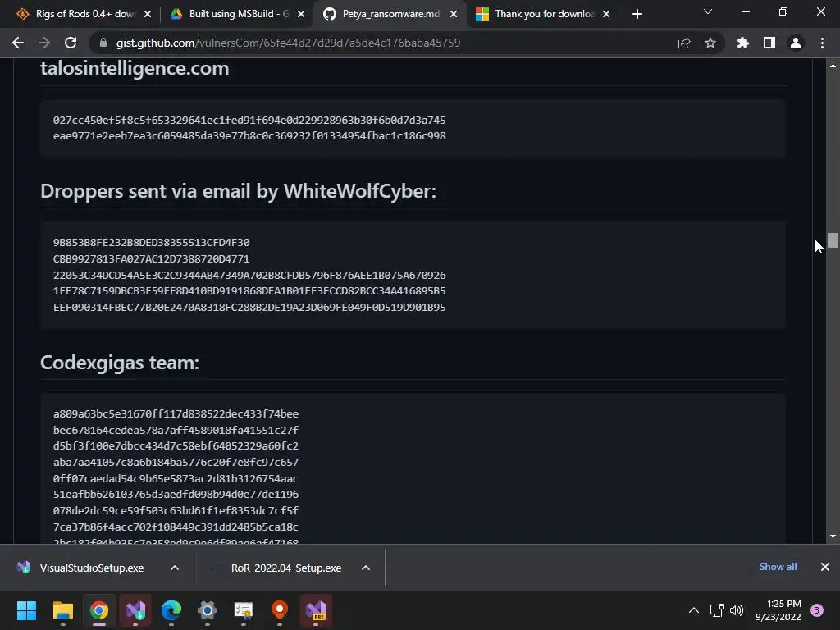Click hash EEF090314FBEC77B20E2470A8318FC28...
Image resolution: width=840 pixels, height=630 pixels.
[249, 307]
